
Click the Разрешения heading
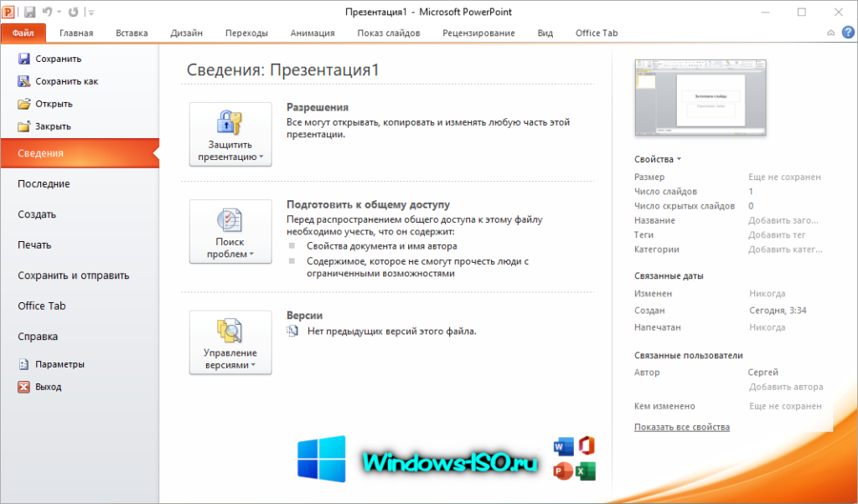318,107
